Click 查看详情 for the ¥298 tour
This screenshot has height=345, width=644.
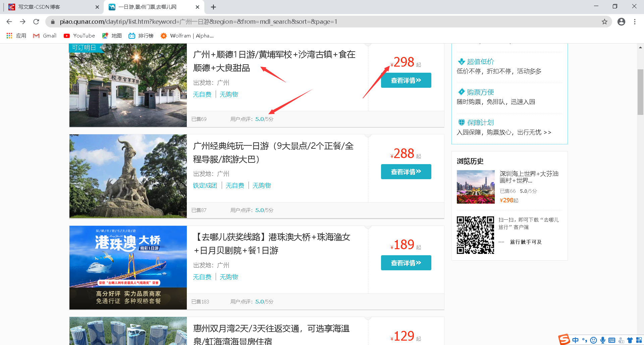coord(406,80)
